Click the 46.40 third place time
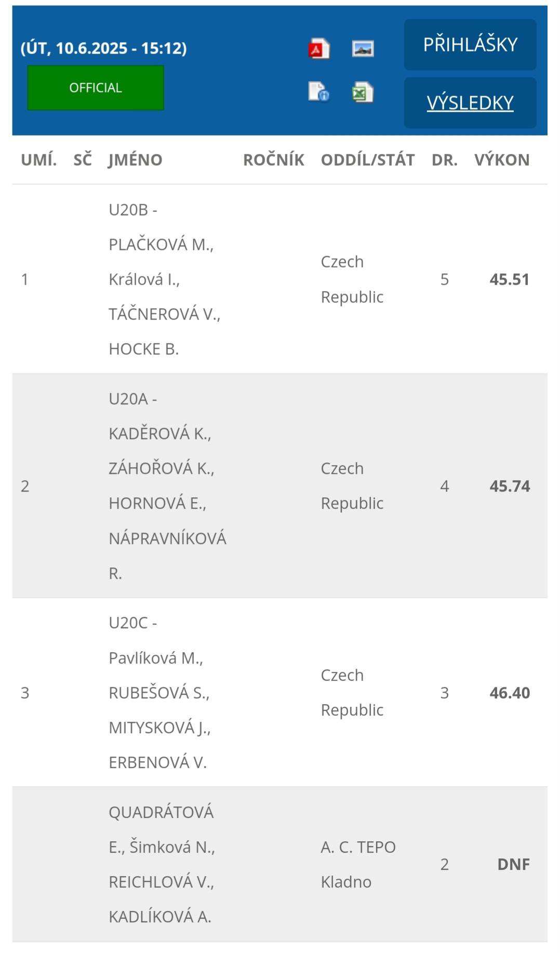This screenshot has width=560, height=953. 510,693
